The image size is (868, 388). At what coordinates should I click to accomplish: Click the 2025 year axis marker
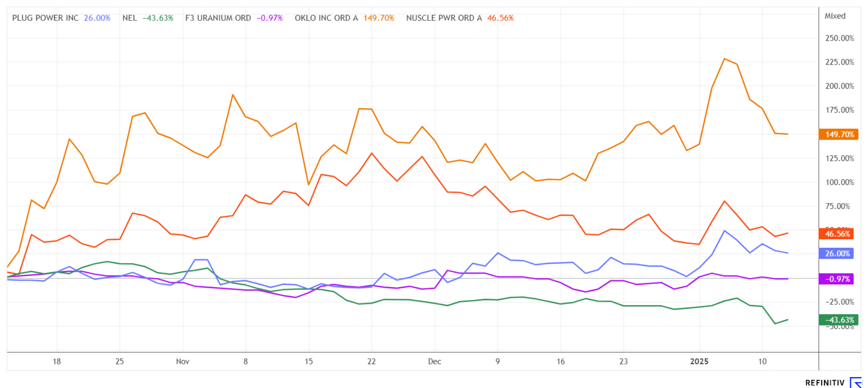[699, 361]
